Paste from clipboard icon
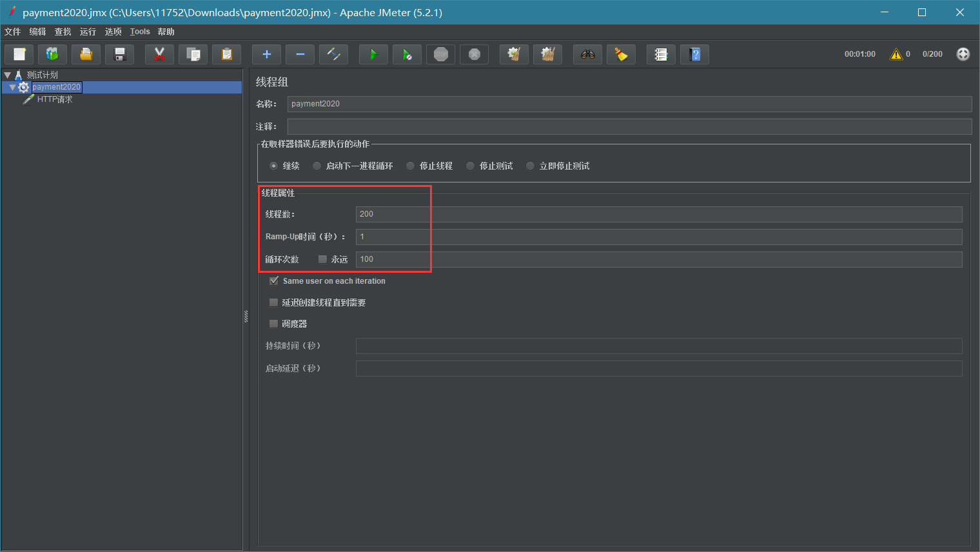The image size is (980, 552). coord(227,54)
